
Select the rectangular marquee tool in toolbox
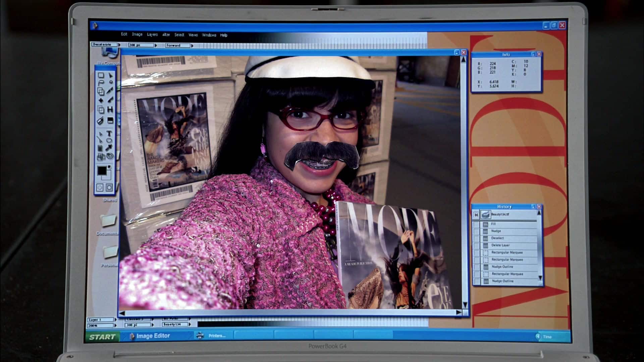pyautogui.click(x=101, y=75)
